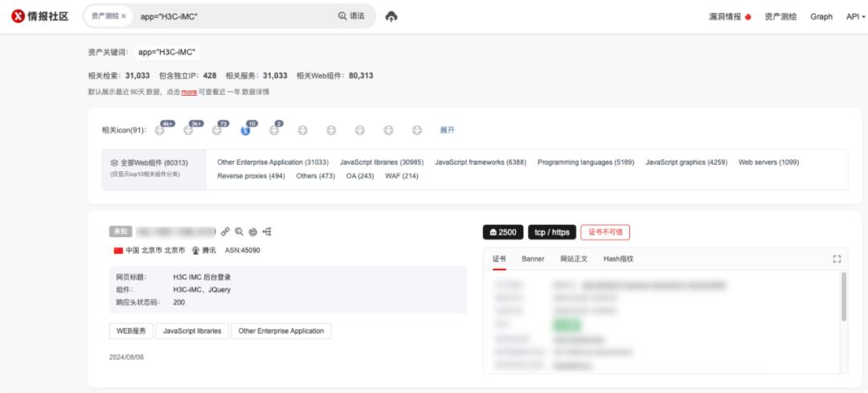868x393 pixels.
Task: Open Graph in top navigation
Action: point(821,17)
